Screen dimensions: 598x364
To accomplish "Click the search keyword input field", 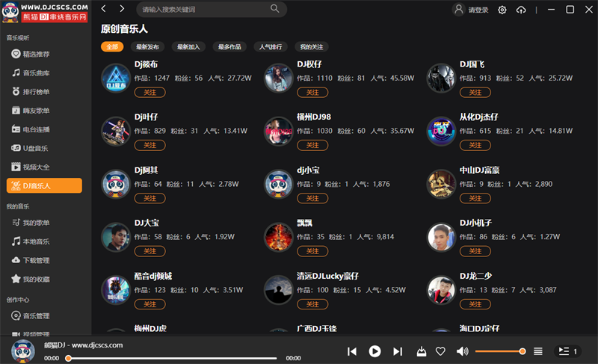I will 205,9.
